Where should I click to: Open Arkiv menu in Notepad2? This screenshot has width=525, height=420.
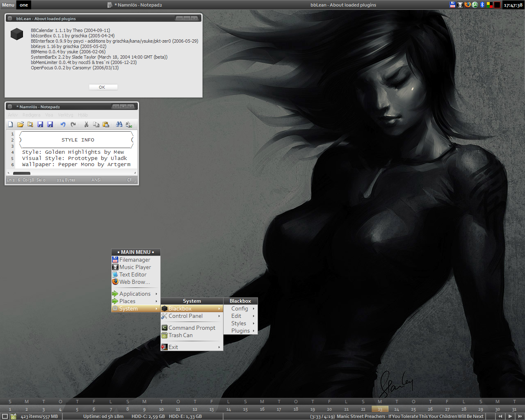coord(13,115)
